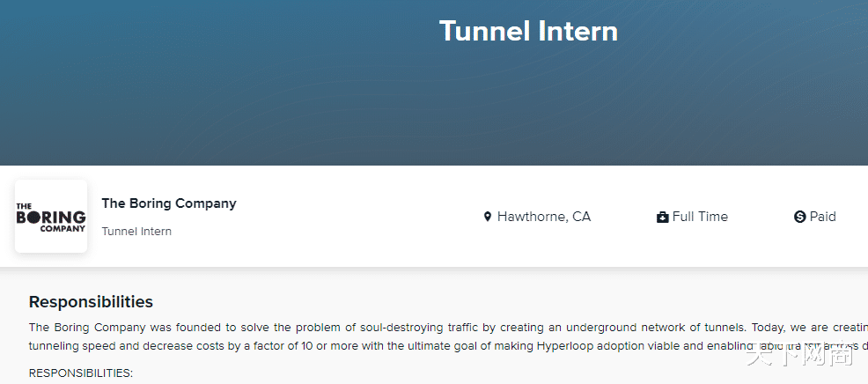
Task: Click the bold Responsibilities section heading
Action: coord(91,302)
